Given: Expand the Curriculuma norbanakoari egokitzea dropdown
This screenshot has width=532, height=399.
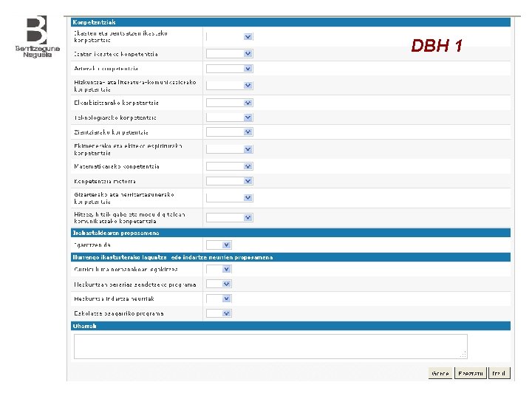Looking at the screenshot, I should coord(219,269).
